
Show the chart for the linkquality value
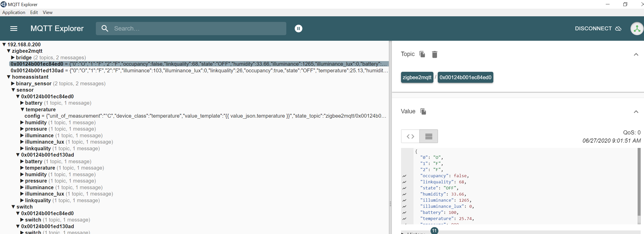[404, 182]
